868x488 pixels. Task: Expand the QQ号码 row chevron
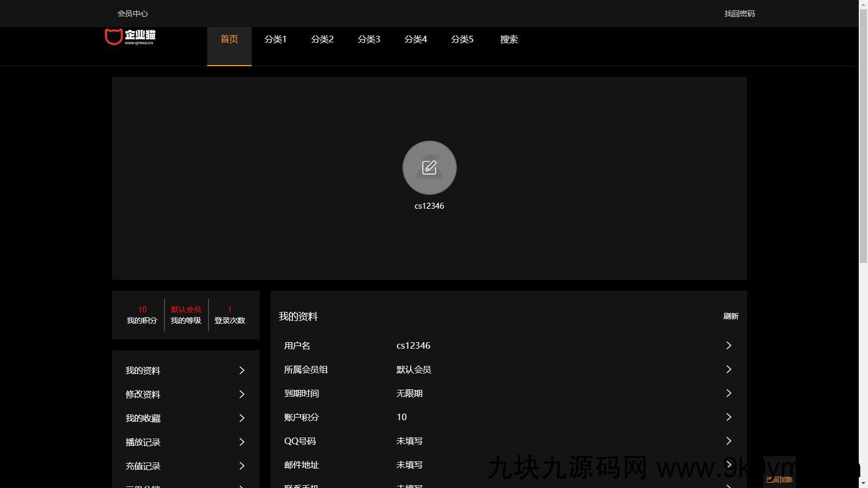729,441
